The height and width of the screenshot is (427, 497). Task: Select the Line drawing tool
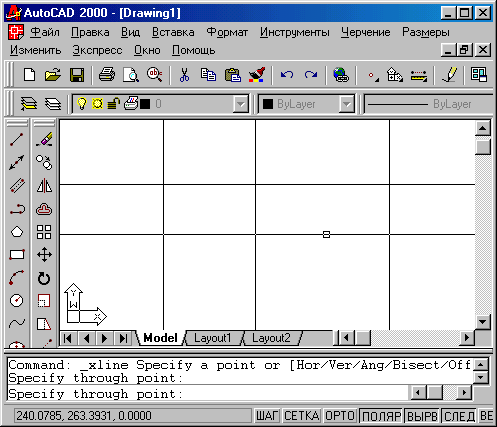17,140
